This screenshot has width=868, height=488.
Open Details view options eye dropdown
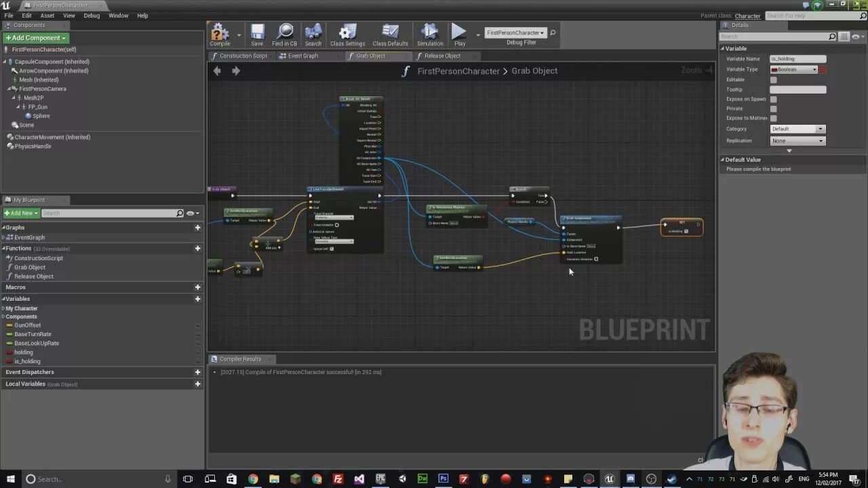858,37
